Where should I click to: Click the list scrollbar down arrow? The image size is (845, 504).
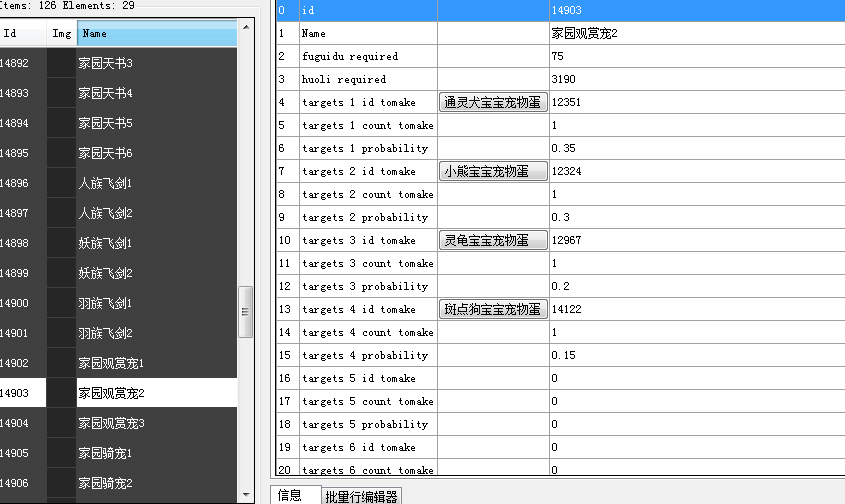pyautogui.click(x=246, y=494)
